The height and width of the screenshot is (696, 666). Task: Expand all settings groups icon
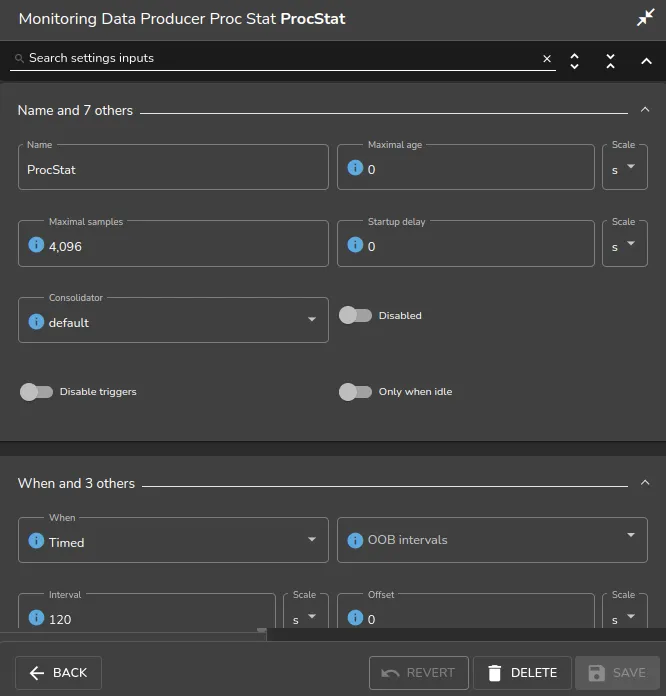click(x=574, y=61)
